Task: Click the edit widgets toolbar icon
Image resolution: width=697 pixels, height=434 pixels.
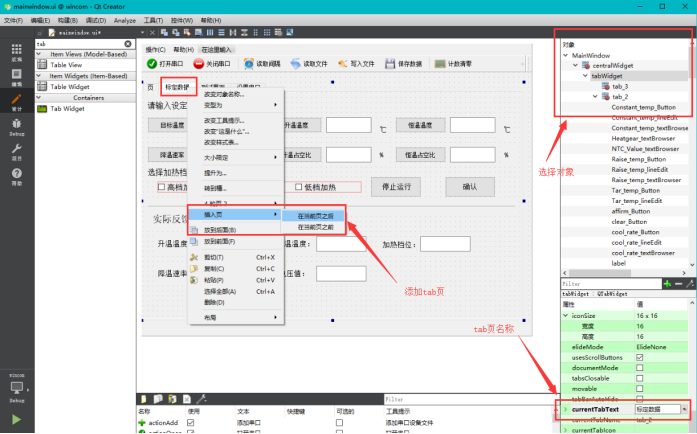Action: pyautogui.click(x=164, y=32)
